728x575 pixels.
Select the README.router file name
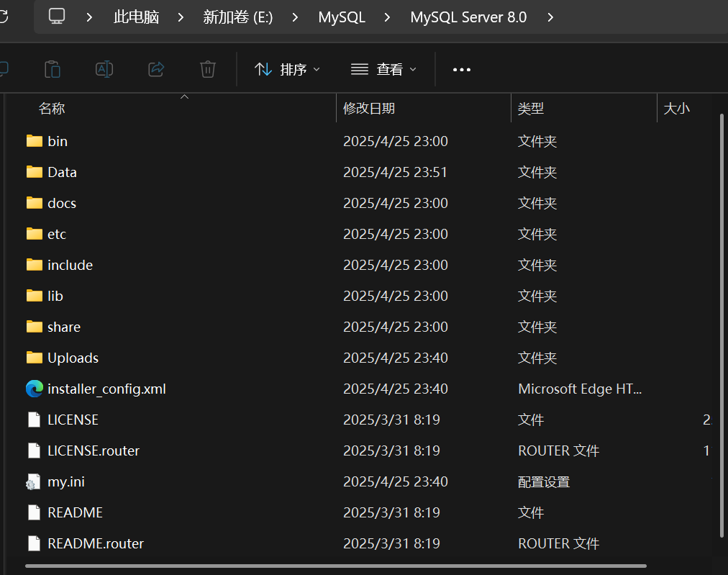[96, 543]
